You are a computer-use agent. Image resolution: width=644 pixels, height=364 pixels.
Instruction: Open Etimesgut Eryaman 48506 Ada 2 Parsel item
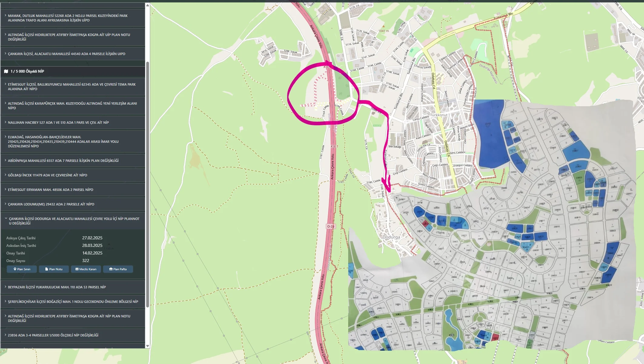click(x=73, y=190)
